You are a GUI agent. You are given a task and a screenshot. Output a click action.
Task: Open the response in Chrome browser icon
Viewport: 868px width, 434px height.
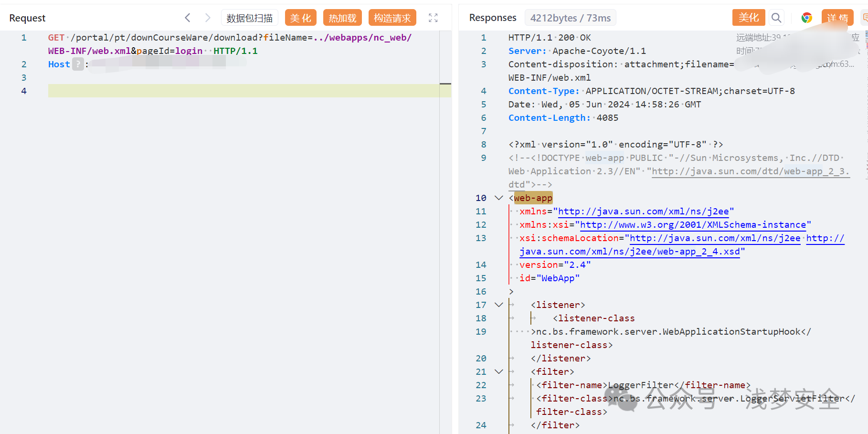point(807,18)
